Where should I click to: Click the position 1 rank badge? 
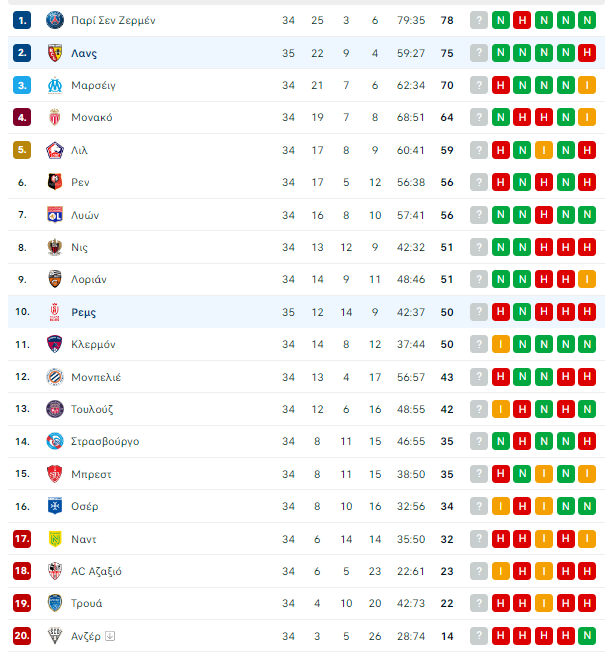(22, 20)
